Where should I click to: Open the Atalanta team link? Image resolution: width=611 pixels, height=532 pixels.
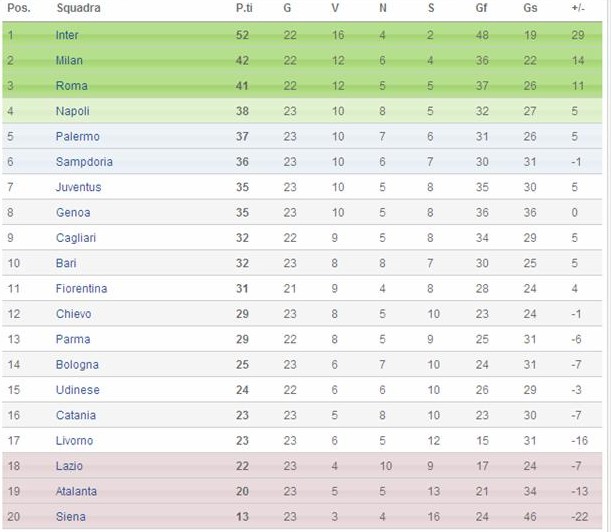click(76, 491)
